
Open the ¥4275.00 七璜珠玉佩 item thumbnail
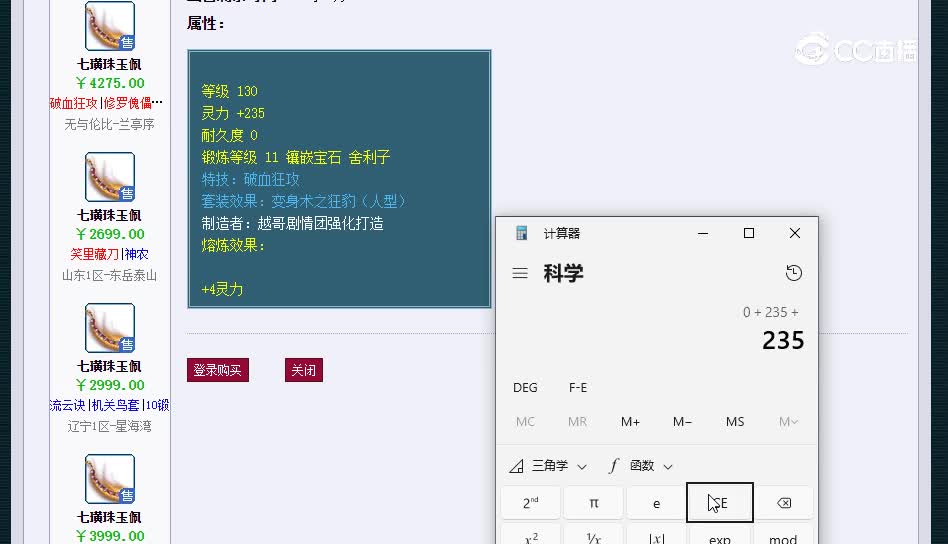pos(109,26)
